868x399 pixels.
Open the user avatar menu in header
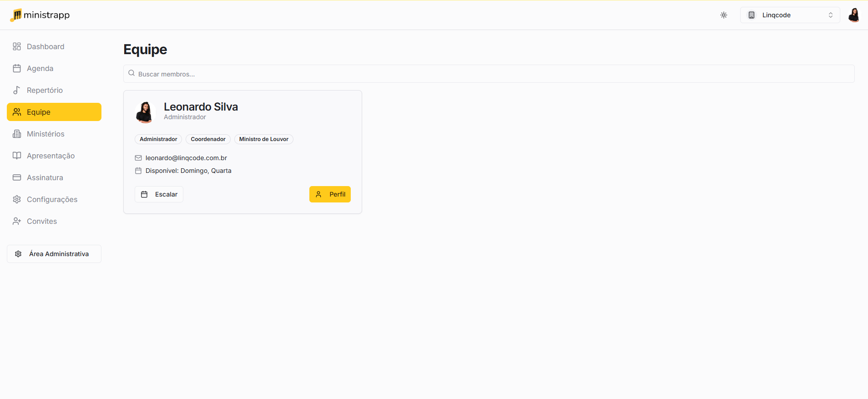click(x=853, y=15)
